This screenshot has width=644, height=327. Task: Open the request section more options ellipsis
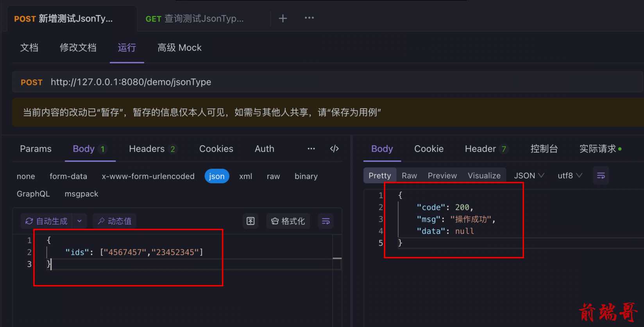point(311,149)
